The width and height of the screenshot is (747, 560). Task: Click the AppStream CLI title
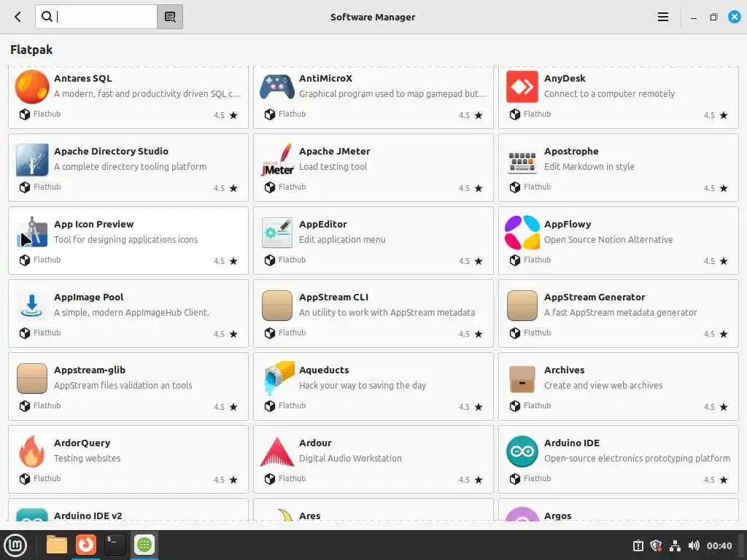point(333,297)
